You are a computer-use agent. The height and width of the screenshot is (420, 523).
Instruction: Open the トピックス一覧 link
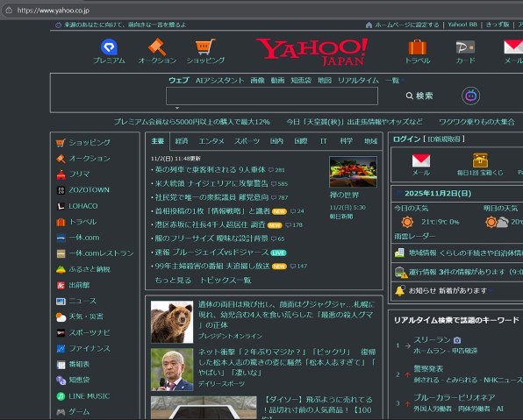click(x=226, y=280)
